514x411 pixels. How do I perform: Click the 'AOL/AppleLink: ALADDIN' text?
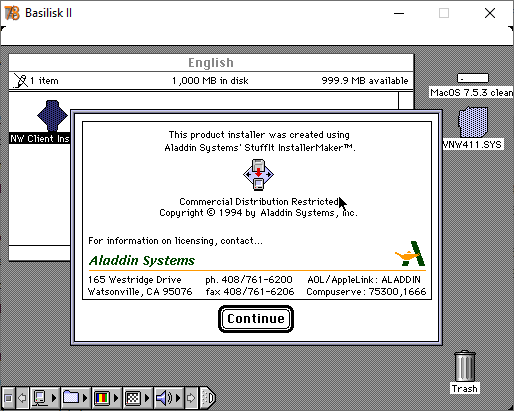tap(364, 279)
